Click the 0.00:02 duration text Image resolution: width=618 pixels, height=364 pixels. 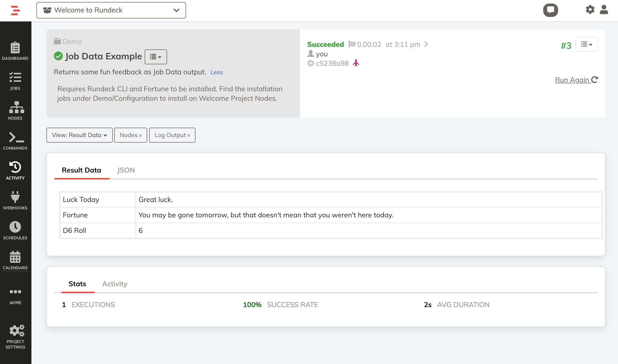click(369, 44)
